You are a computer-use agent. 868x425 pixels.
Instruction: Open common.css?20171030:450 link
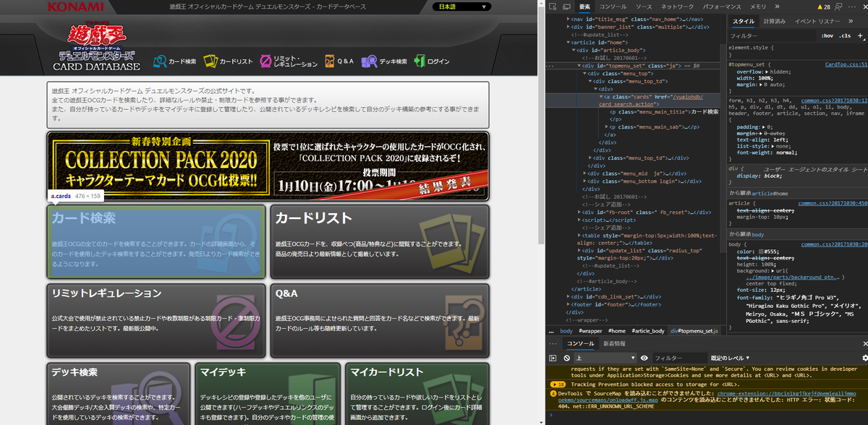pos(833,203)
